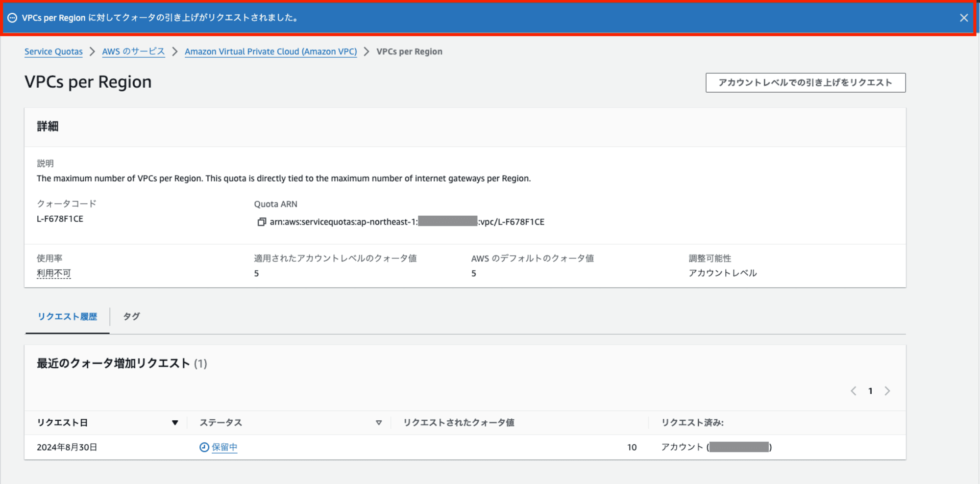Open the AWS のサービス breadcrumb link
This screenshot has height=484, width=980.
[x=133, y=51]
